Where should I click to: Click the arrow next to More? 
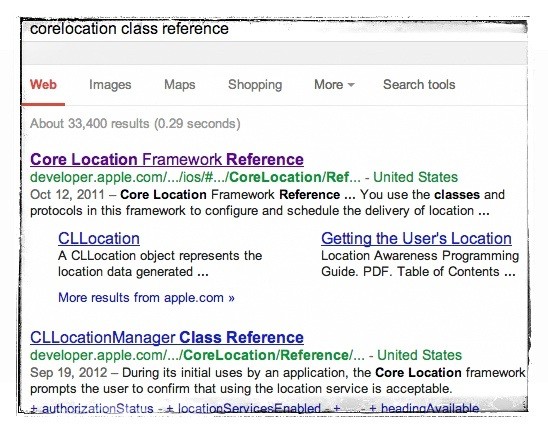tap(351, 85)
